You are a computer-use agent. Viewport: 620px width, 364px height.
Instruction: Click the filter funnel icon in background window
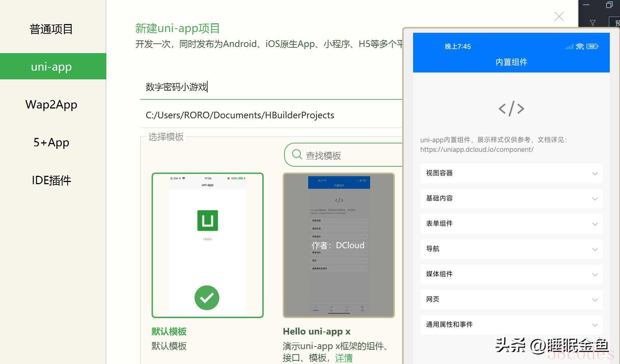tap(593, 23)
